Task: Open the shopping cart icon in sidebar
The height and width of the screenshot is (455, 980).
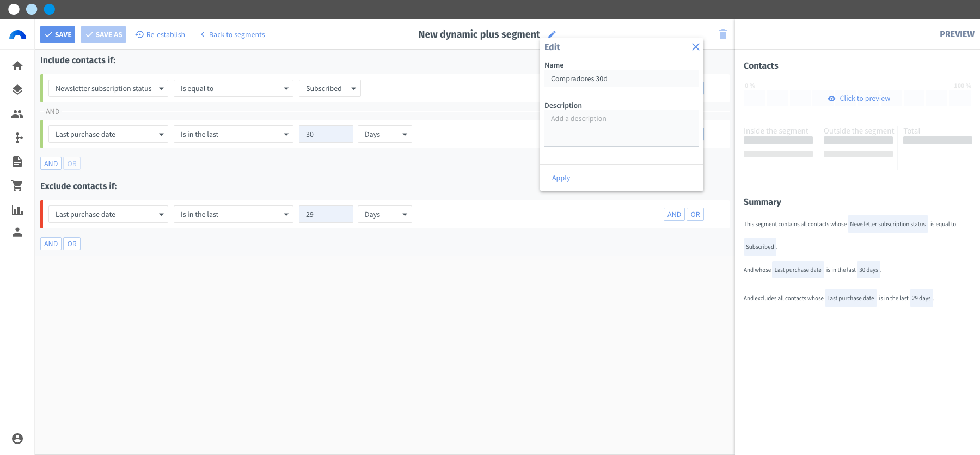Action: pyautogui.click(x=17, y=186)
